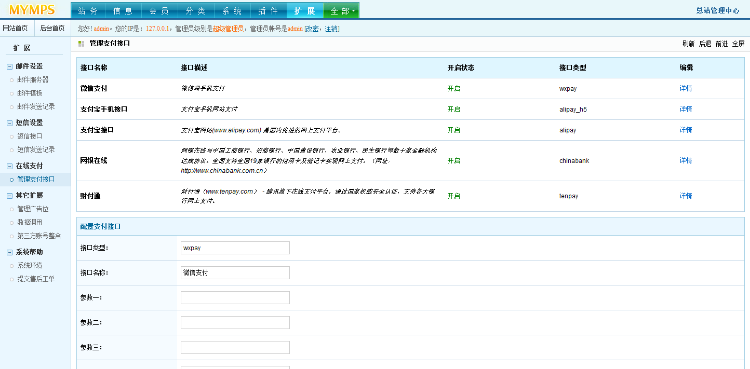Click the icon beside 管理支付接口 title
The image size is (750, 369).
click(81, 44)
